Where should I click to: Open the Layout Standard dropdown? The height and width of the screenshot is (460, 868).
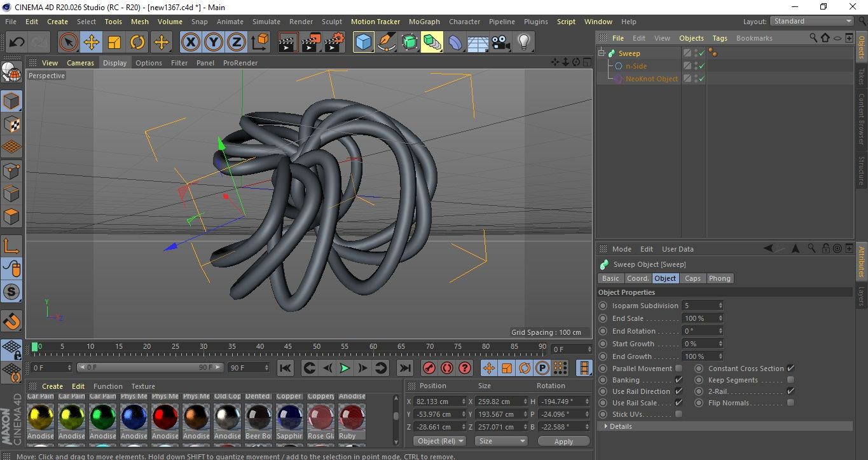tap(812, 21)
